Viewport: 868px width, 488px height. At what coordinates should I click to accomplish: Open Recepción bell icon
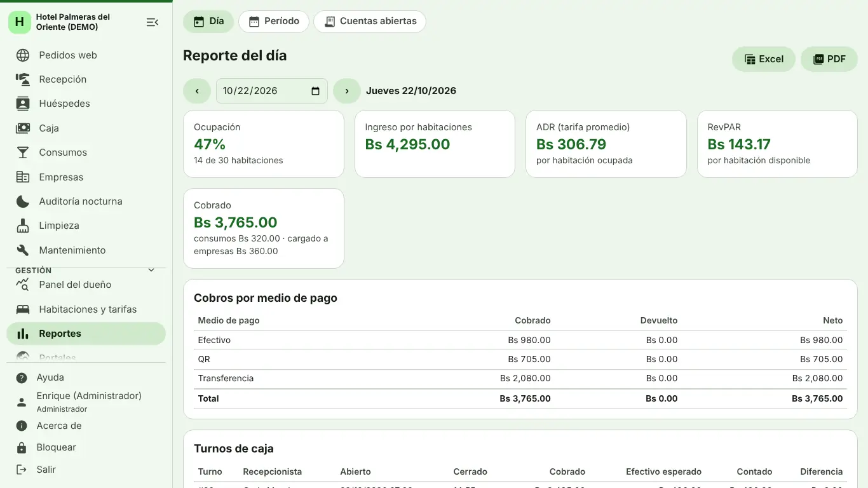click(23, 79)
